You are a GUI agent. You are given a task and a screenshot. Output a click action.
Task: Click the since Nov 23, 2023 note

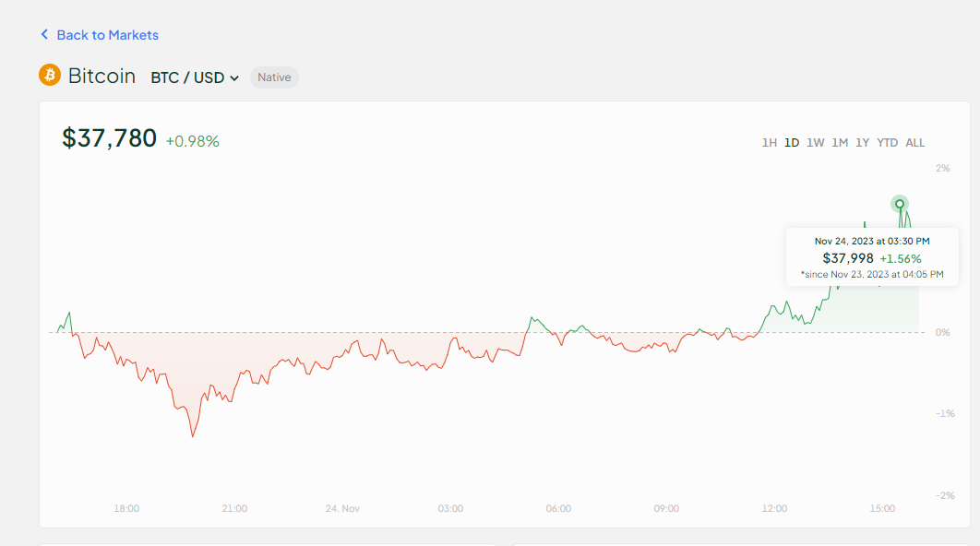tap(872, 274)
